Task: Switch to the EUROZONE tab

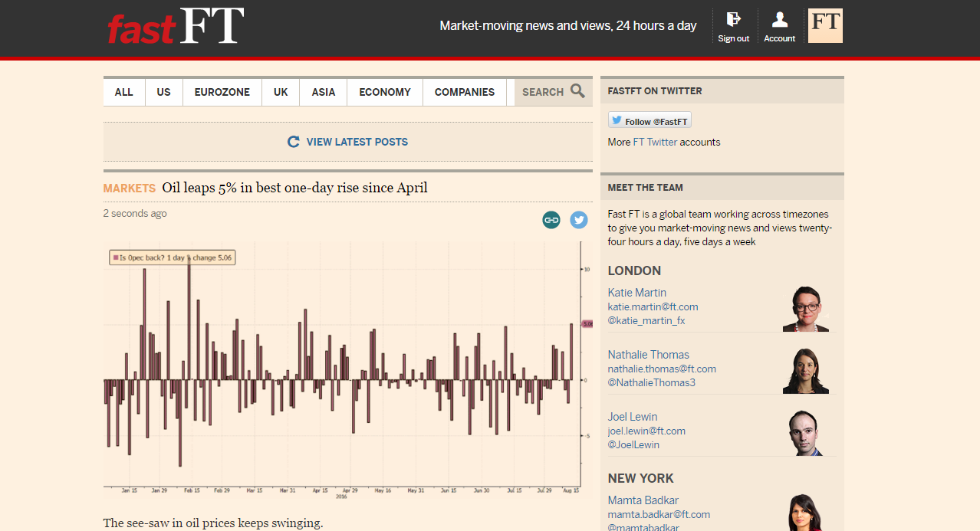Action: point(222,92)
